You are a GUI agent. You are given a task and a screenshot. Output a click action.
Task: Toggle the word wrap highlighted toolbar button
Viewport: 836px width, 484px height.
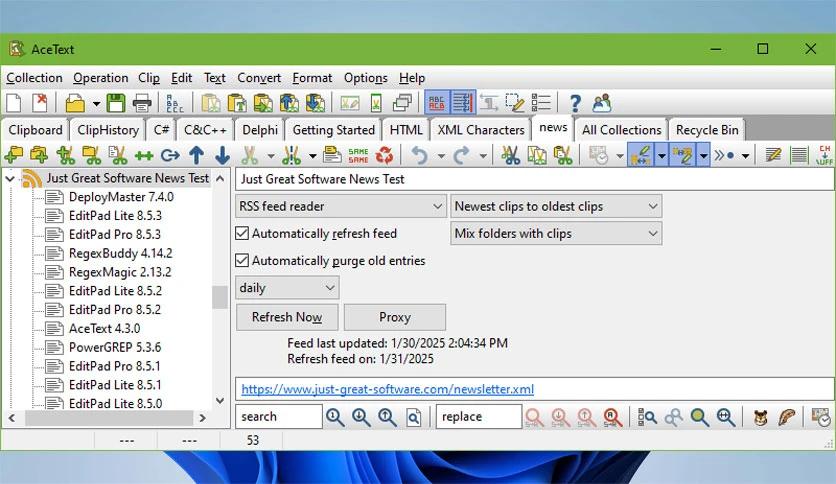pyautogui.click(x=463, y=103)
